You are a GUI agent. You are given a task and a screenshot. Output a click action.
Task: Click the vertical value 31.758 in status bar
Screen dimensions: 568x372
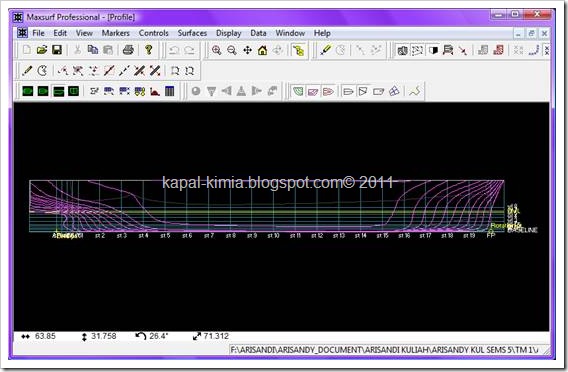103,336
